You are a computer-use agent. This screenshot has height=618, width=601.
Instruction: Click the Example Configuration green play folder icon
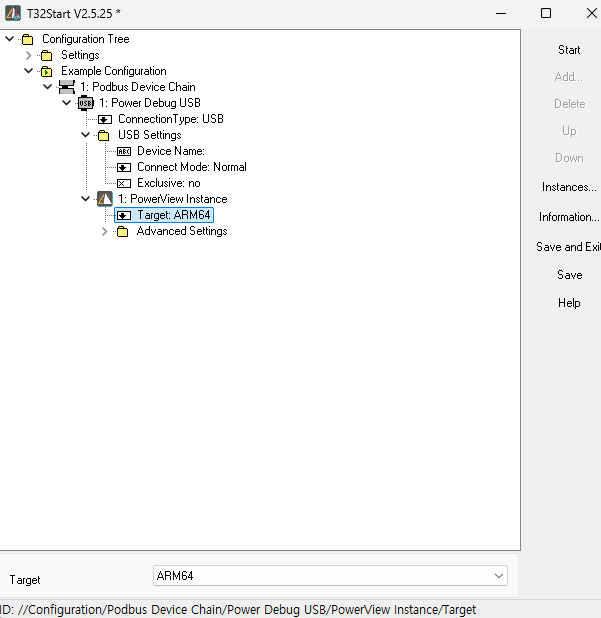coord(47,71)
